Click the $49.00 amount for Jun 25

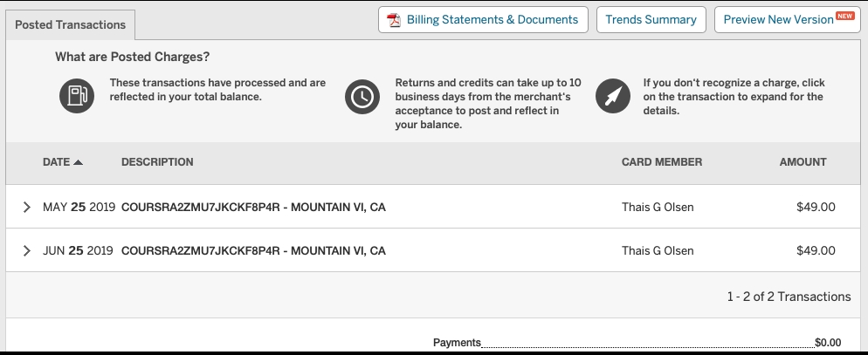(816, 251)
